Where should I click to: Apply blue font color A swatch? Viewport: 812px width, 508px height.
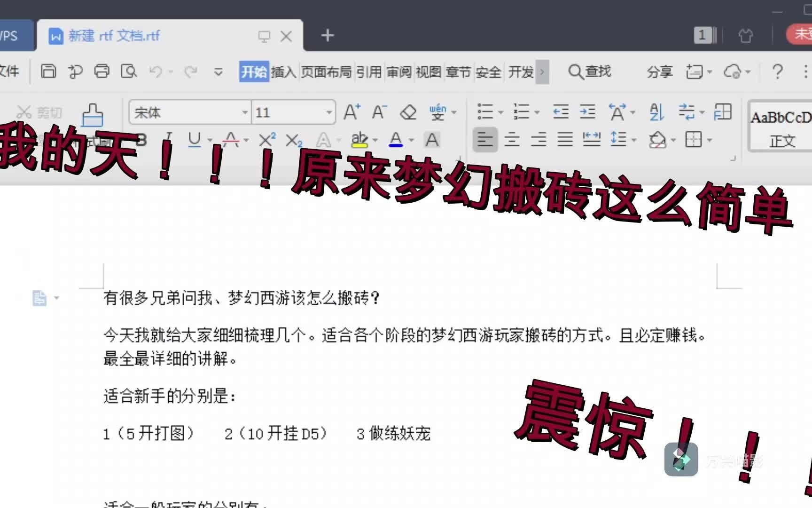click(396, 140)
